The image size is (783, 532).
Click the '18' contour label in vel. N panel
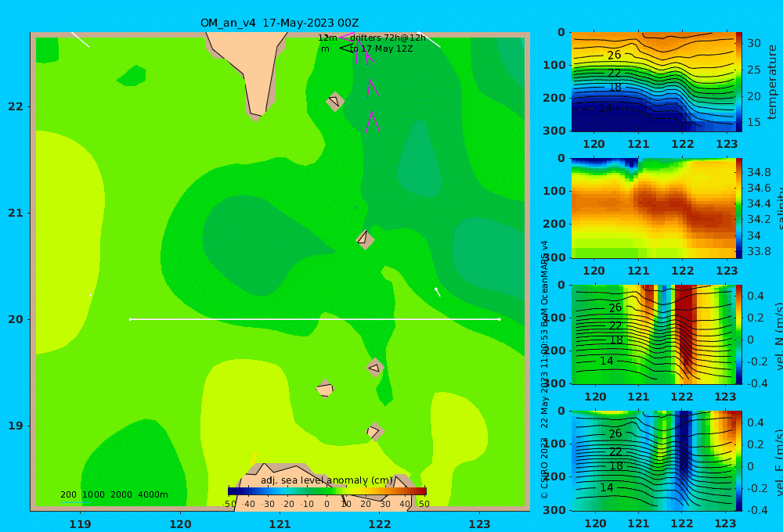616,340
